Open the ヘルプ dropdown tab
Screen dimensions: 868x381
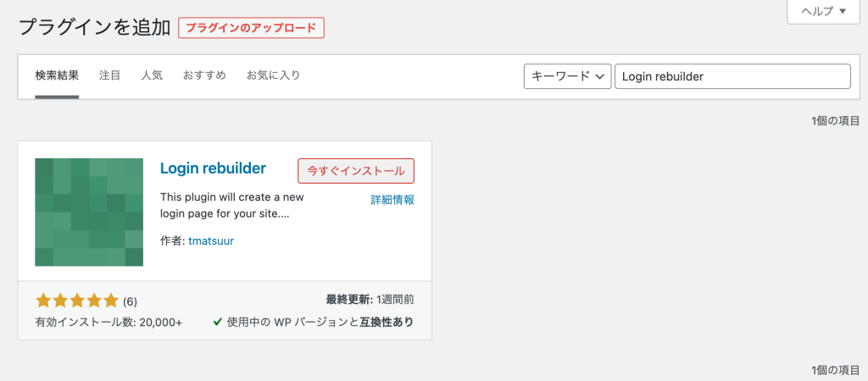[824, 11]
